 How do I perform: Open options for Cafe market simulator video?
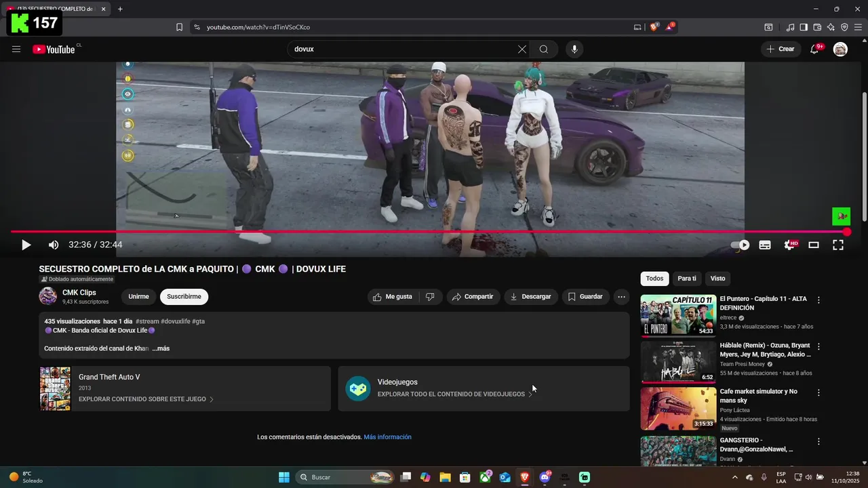pyautogui.click(x=818, y=392)
